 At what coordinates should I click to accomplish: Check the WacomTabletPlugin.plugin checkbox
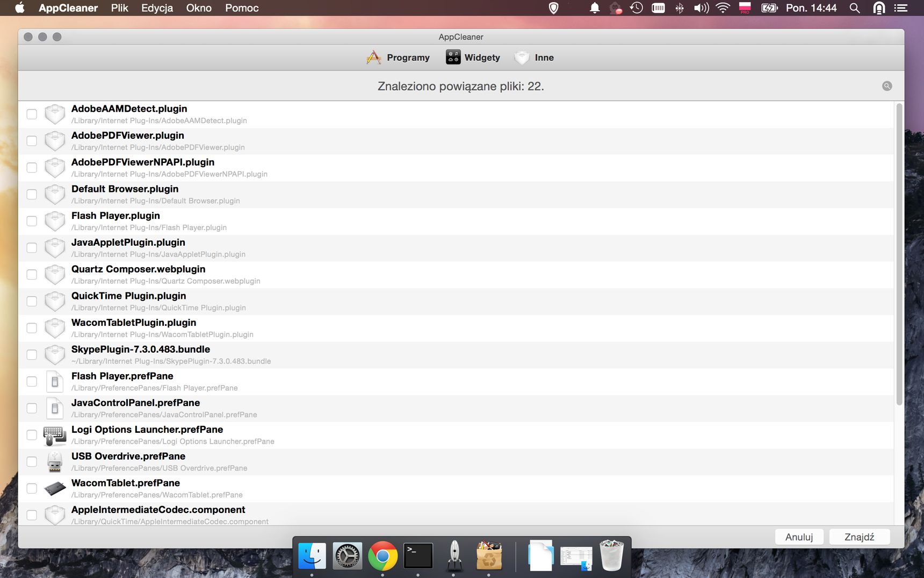pos(32,328)
